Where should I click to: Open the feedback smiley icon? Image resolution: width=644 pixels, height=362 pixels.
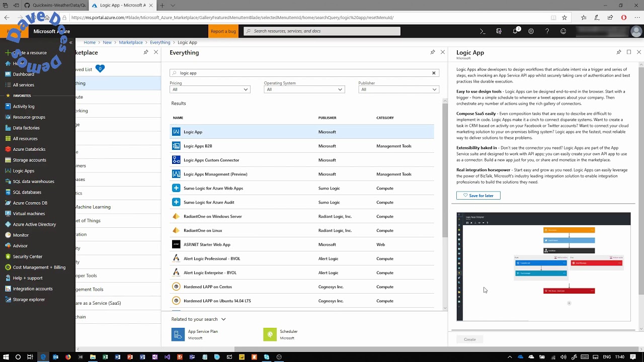pyautogui.click(x=563, y=31)
